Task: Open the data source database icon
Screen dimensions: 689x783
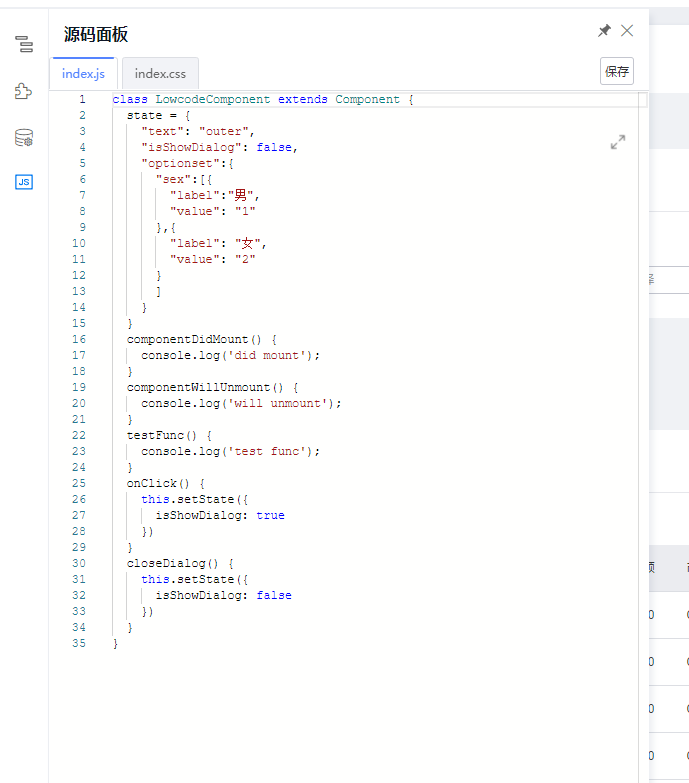Action: point(23,137)
